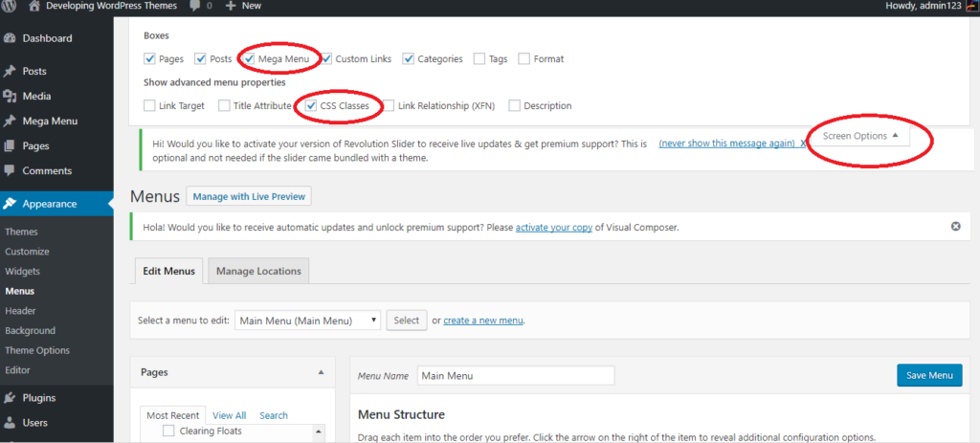This screenshot has width=980, height=443.
Task: Switch to the Manage Locations tab
Action: pos(258,271)
